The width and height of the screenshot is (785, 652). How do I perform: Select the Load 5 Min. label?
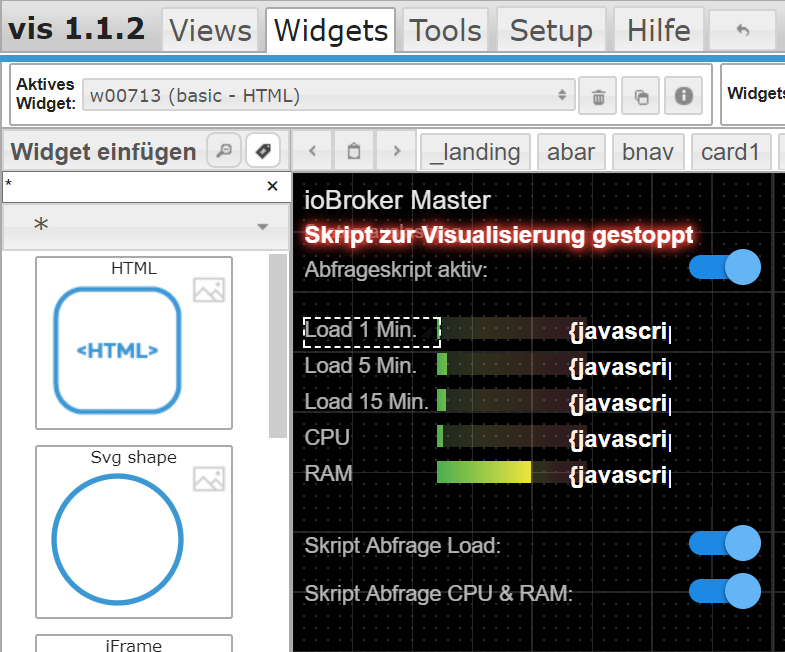pos(361,366)
